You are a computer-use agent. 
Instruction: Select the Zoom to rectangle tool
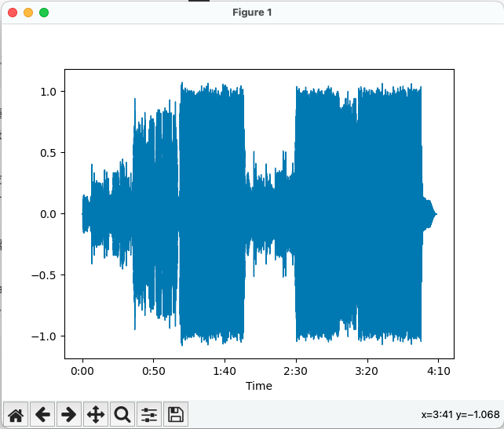tap(122, 415)
